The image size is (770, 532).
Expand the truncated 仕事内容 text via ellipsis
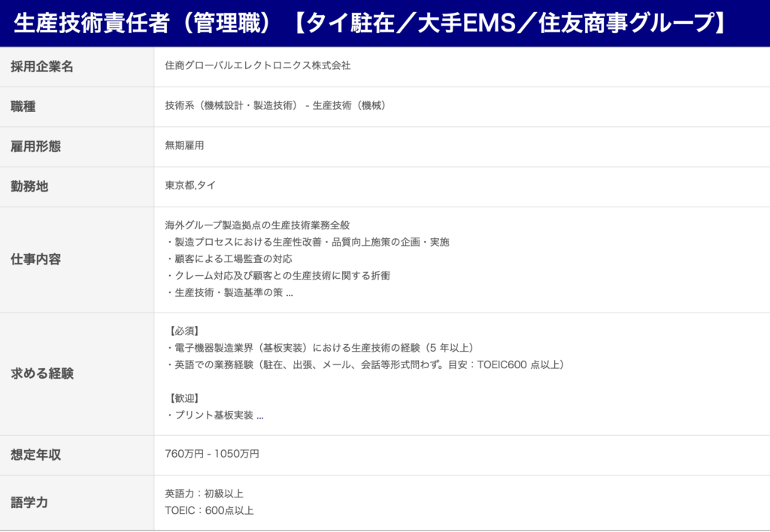pyautogui.click(x=290, y=293)
